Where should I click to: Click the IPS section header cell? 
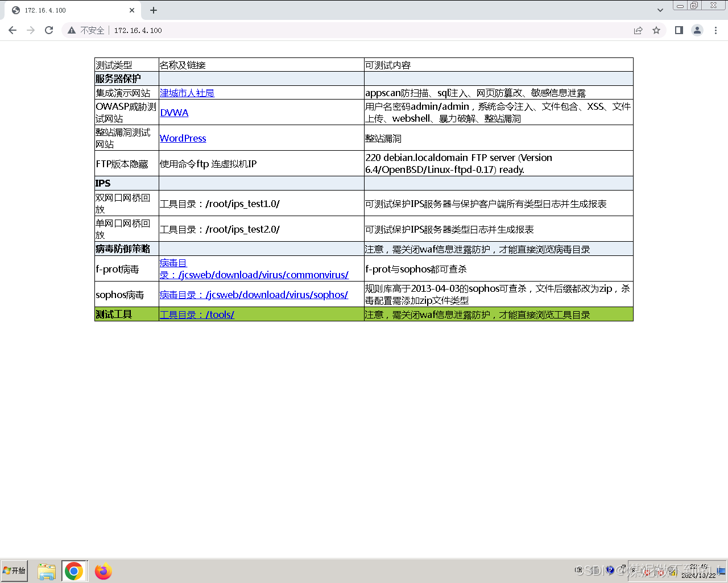pyautogui.click(x=127, y=183)
